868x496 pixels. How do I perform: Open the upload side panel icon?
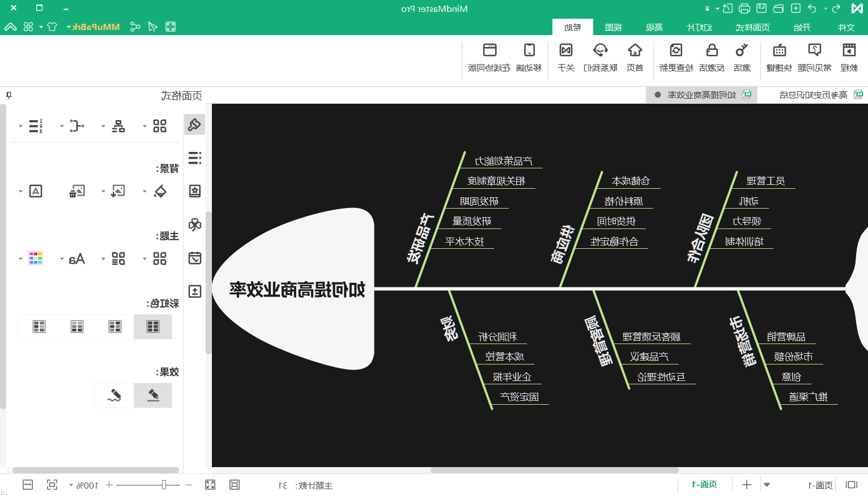point(194,291)
